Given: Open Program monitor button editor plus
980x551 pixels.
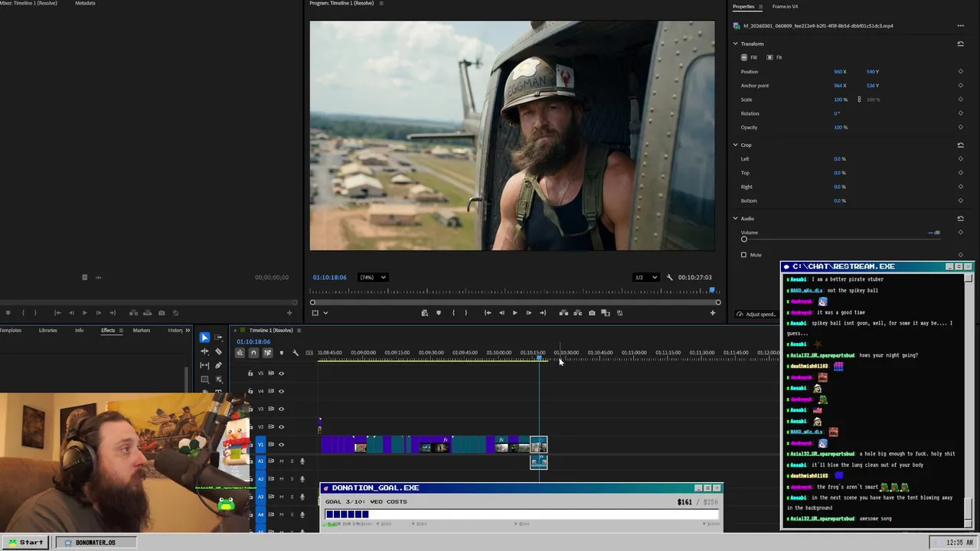Looking at the screenshot, I should (712, 312).
